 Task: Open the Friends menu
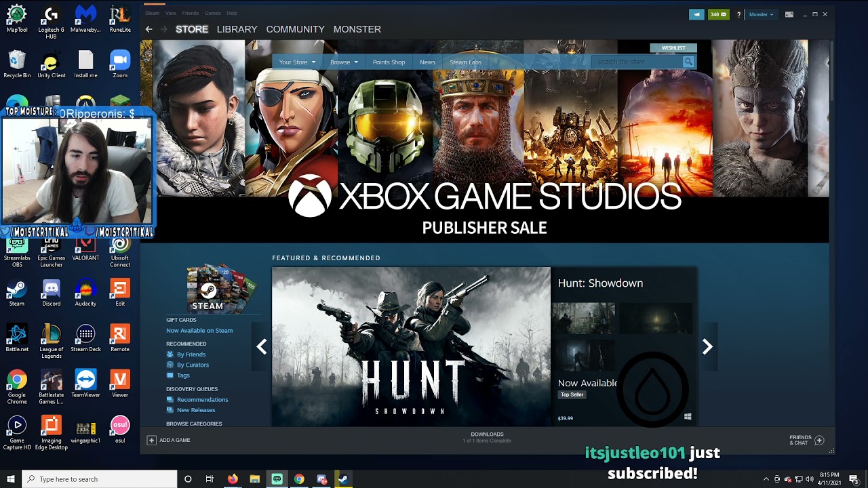(x=191, y=13)
